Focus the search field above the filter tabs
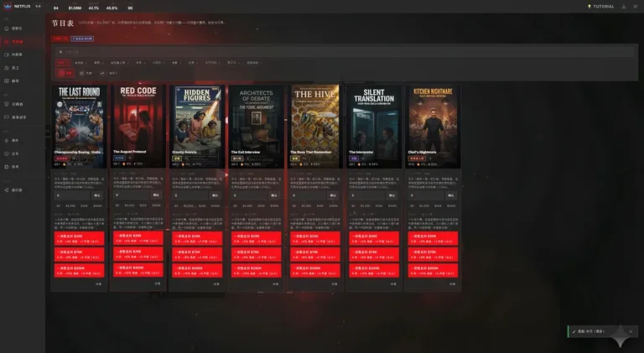Screen dimensions: 644x353 pos(345,52)
